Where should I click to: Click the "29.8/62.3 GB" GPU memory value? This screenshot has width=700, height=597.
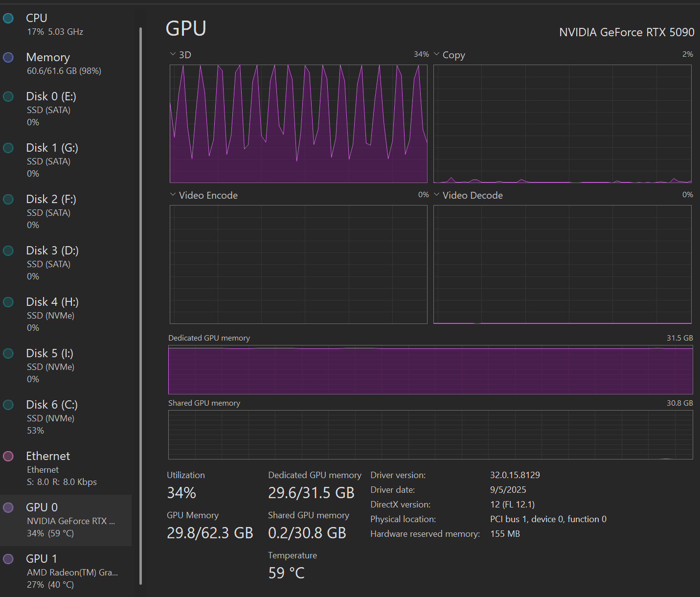[x=210, y=533]
